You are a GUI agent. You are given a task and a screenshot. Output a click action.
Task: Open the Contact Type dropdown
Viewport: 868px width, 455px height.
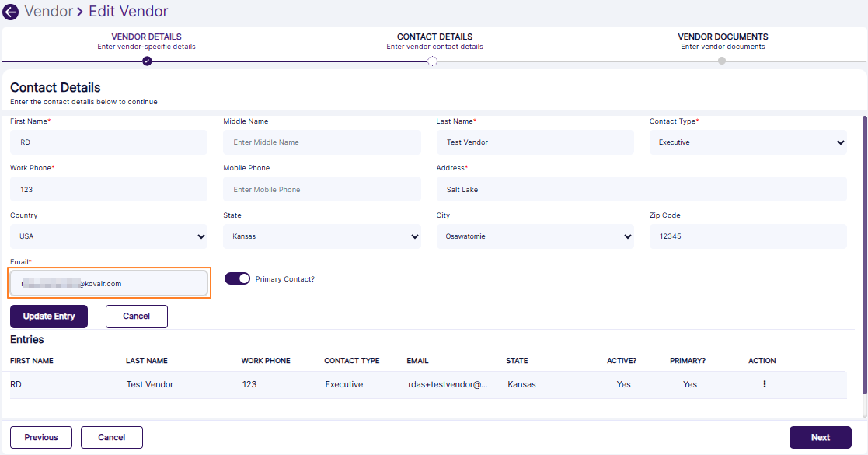click(x=748, y=142)
